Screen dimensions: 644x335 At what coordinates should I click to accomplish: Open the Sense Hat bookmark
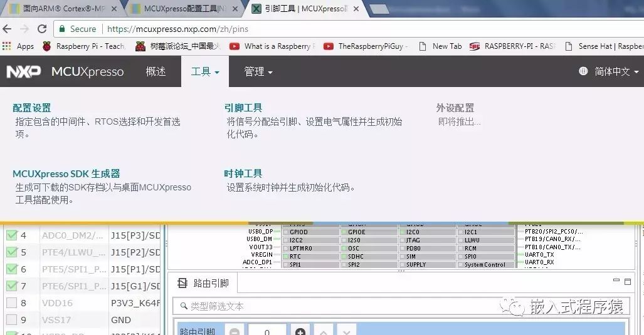pyautogui.click(x=604, y=46)
